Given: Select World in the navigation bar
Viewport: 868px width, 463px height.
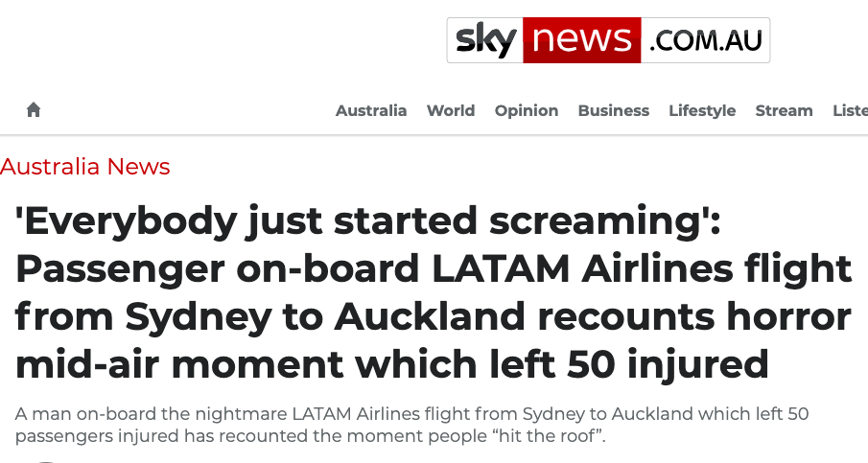Looking at the screenshot, I should [x=451, y=110].
